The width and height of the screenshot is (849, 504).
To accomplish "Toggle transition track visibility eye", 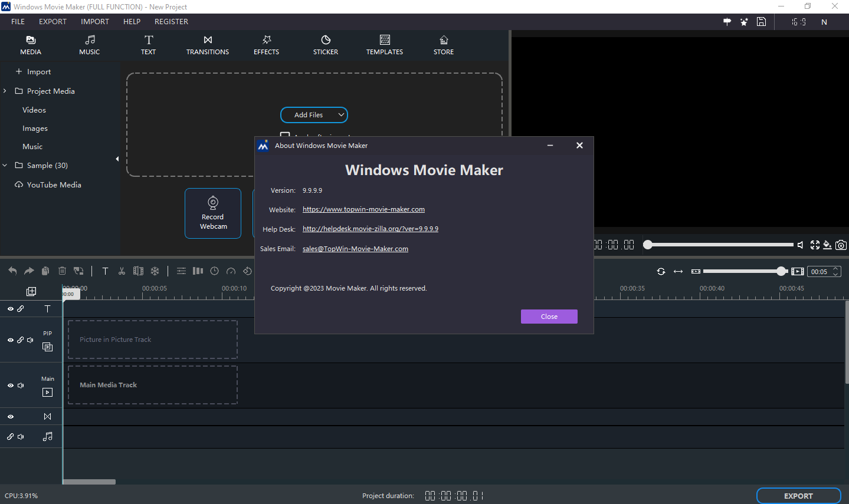I will point(11,417).
